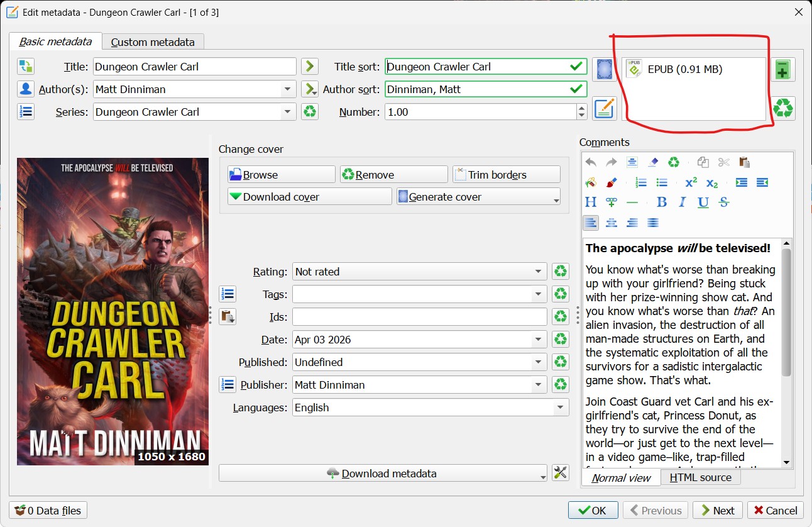This screenshot has height=527, width=812.
Task: Clear the Published date
Action: point(560,362)
